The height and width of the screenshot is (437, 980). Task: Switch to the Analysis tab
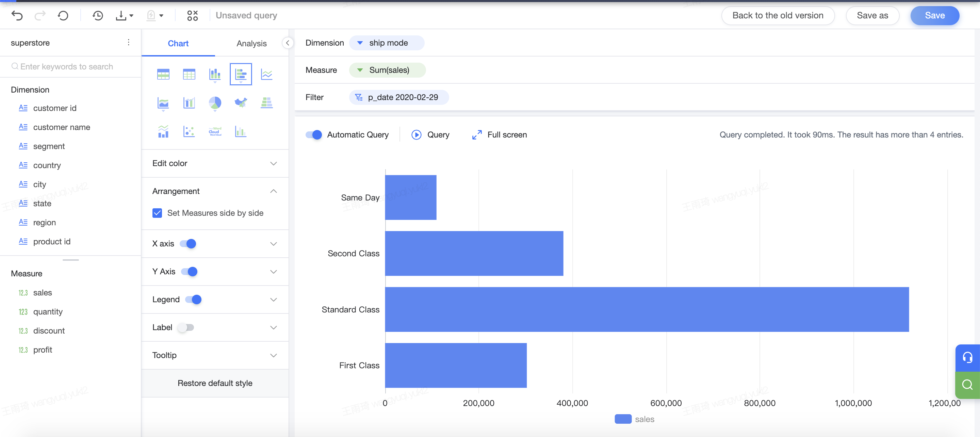click(x=251, y=44)
